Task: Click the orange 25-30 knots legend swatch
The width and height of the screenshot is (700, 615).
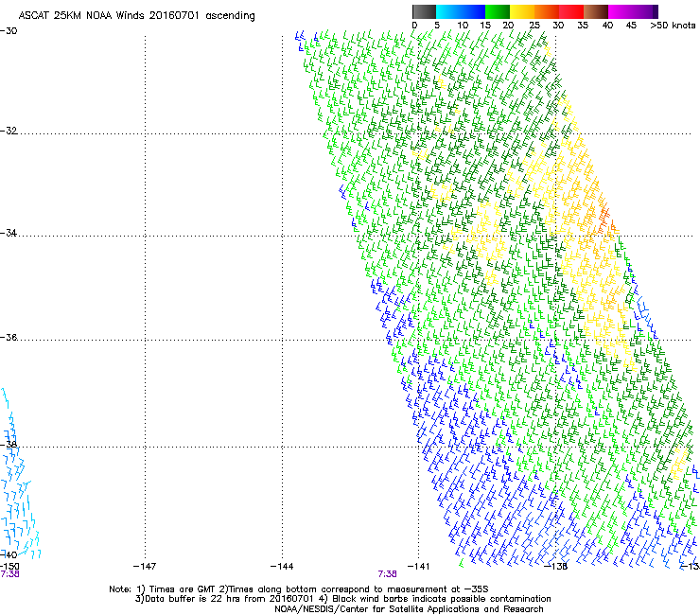Action: click(x=547, y=11)
